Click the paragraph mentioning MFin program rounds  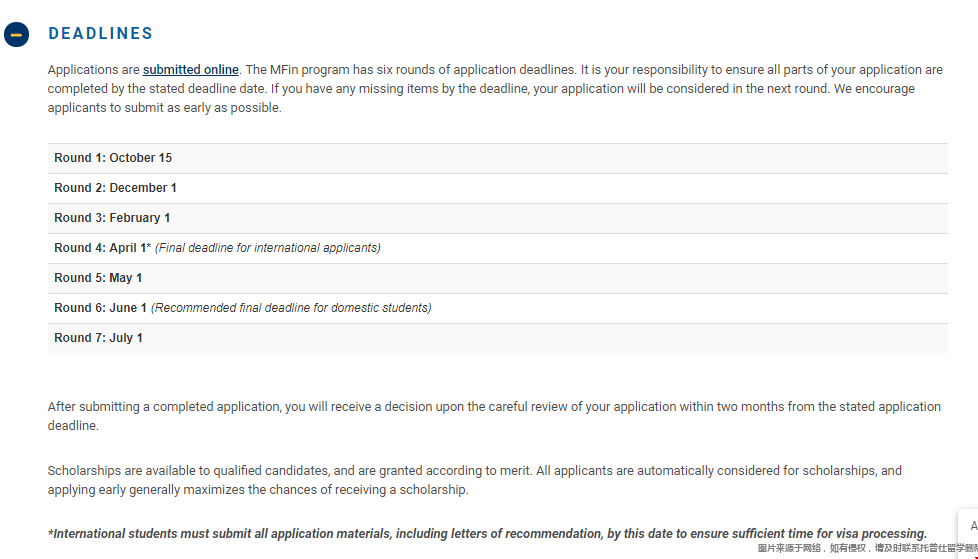495,89
